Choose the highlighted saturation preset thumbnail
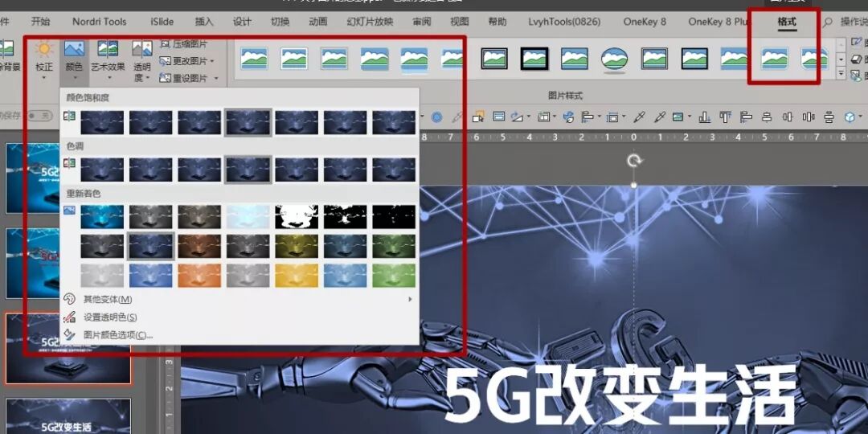This screenshot has width=868, height=434. pos(248,122)
